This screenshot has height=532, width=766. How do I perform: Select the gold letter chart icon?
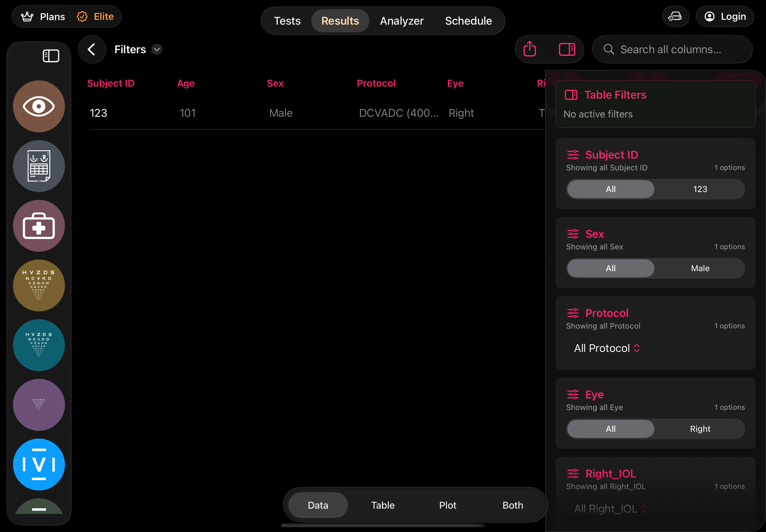(x=39, y=285)
